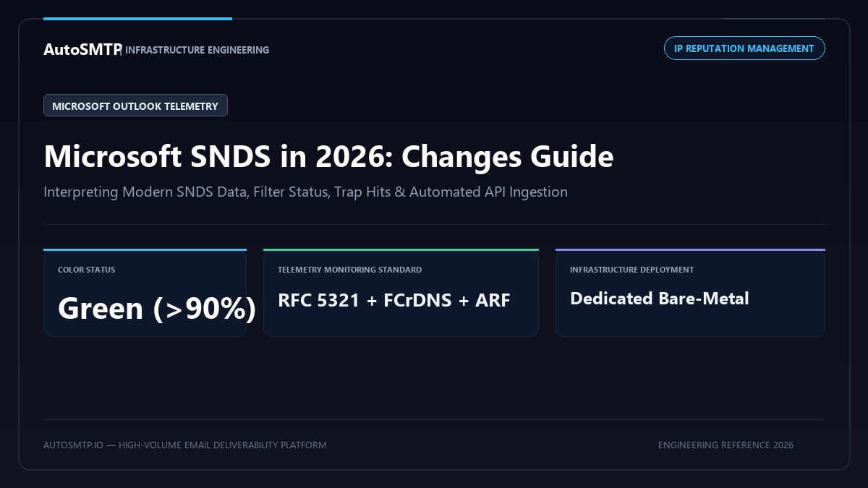The image size is (868, 488).
Task: Click the Color Status card label
Action: (86, 270)
